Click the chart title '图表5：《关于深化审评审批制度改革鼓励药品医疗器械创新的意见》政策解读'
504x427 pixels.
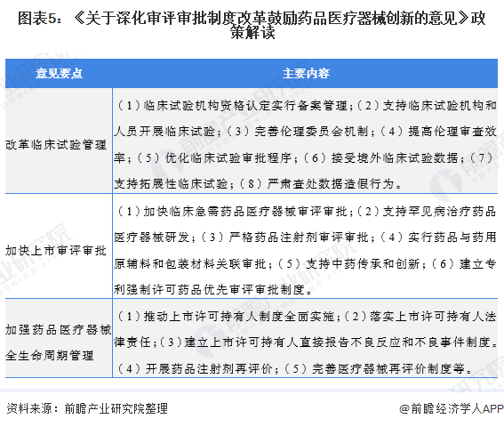[252, 25]
